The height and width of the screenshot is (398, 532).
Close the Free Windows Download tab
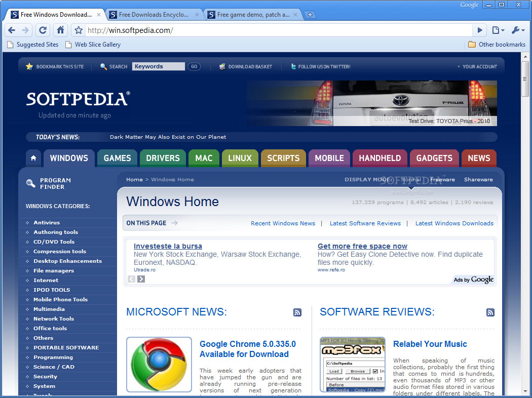pos(98,15)
